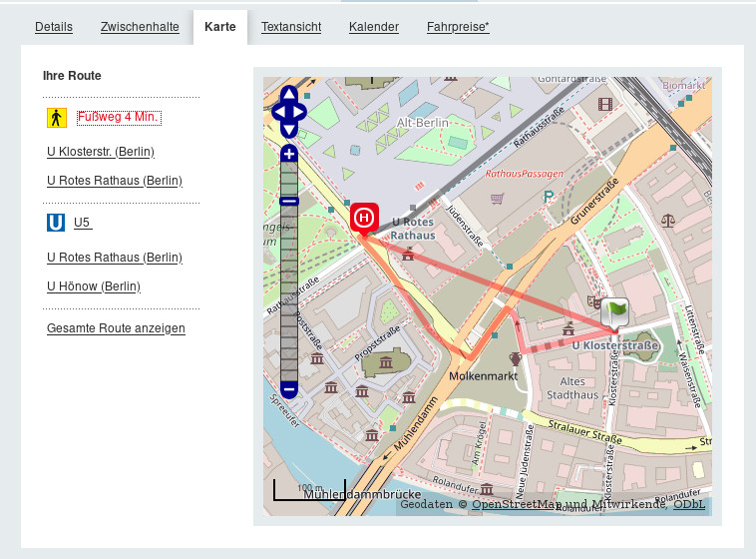Open U Rotes Rathaus link under U5
Image resolution: width=756 pixels, height=559 pixels.
tap(115, 258)
